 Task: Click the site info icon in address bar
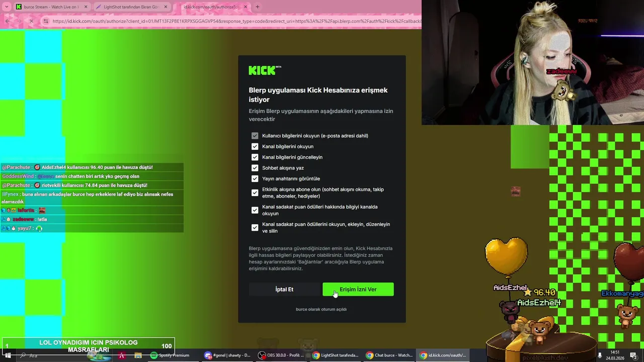coord(46,21)
